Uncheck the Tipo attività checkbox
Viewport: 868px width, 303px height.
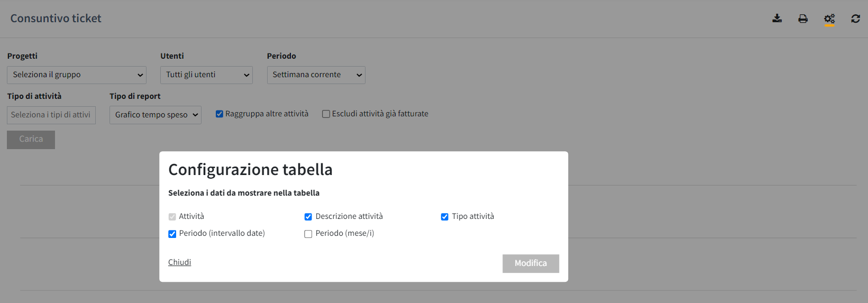click(444, 217)
